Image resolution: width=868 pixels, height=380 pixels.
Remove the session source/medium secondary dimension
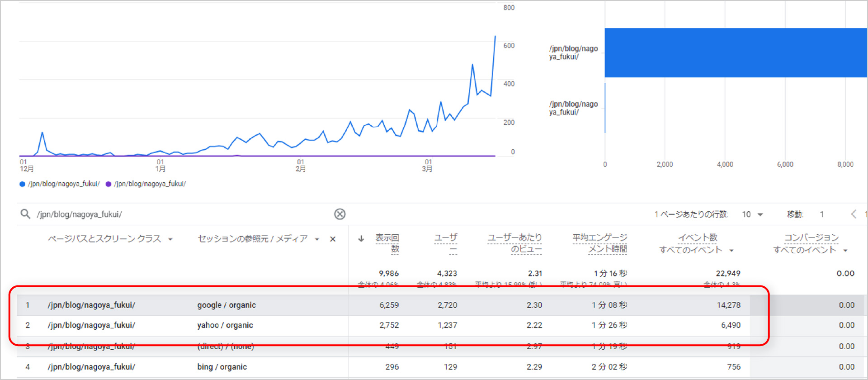click(x=333, y=239)
